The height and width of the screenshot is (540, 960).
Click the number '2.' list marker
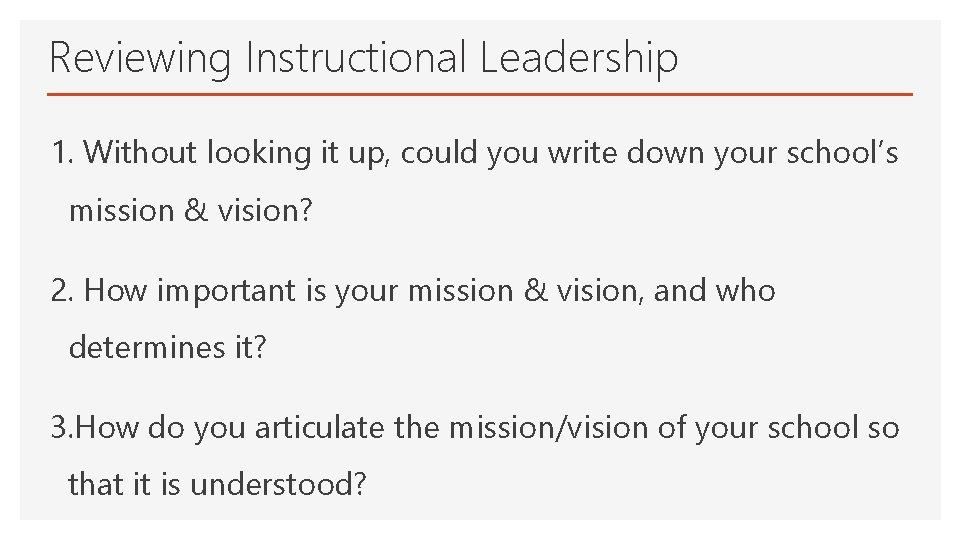[64, 291]
